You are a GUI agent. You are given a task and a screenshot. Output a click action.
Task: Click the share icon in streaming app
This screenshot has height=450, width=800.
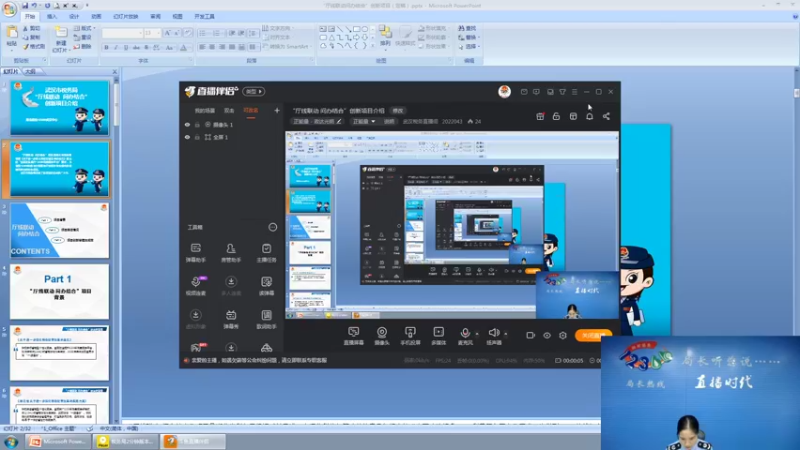tap(606, 116)
